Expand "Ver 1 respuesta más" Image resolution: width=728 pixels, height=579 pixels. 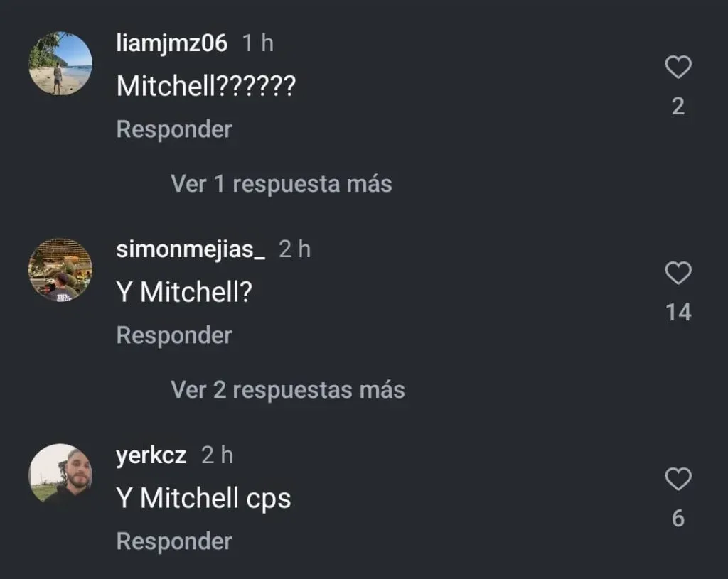pos(282,184)
